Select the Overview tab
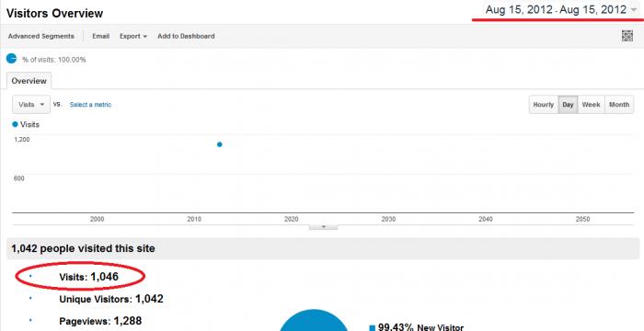This screenshot has height=331, width=644. [29, 81]
